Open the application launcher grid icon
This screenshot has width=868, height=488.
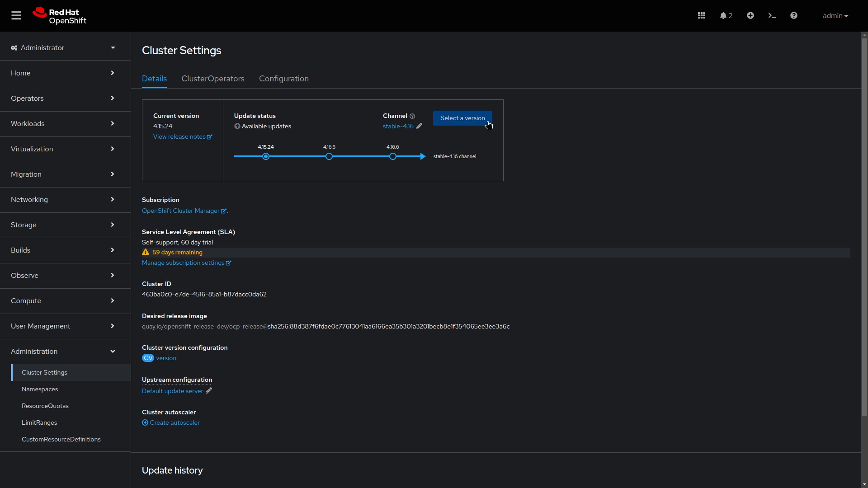[701, 15]
